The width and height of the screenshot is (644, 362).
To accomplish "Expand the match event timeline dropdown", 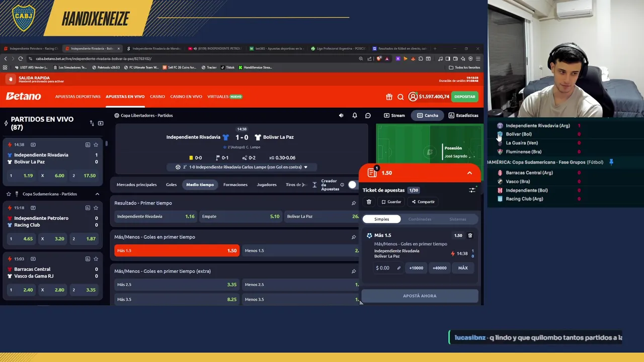I will (305, 167).
